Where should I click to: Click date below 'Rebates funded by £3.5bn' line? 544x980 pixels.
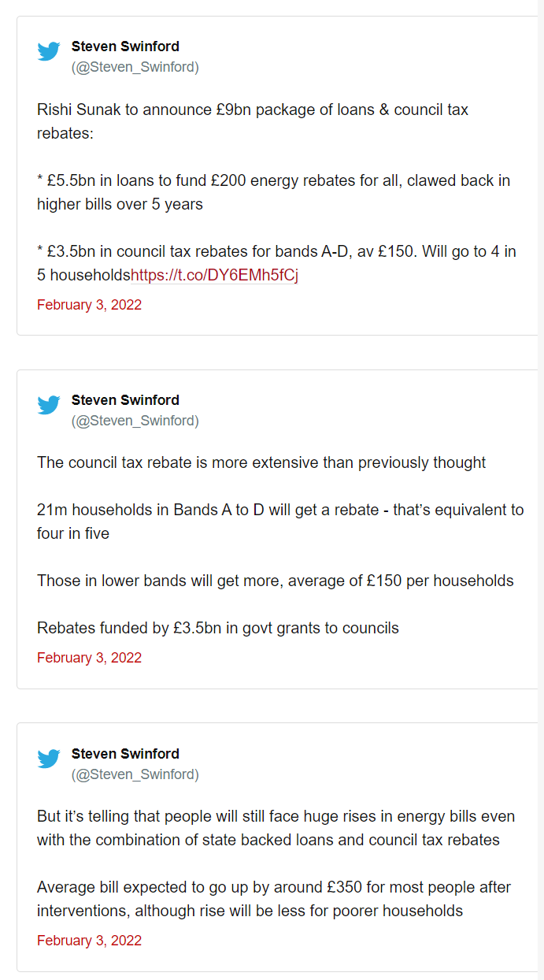89,658
